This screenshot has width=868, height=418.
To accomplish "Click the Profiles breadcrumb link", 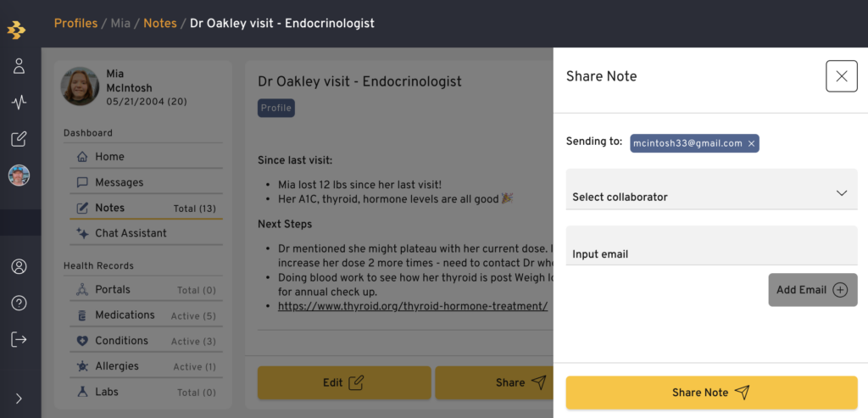I will 75,23.
